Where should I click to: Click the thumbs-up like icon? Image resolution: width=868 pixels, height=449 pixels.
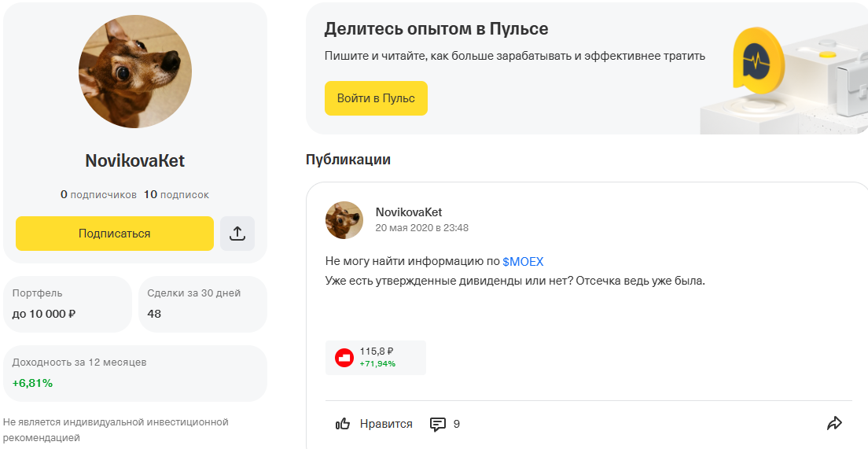tap(343, 424)
